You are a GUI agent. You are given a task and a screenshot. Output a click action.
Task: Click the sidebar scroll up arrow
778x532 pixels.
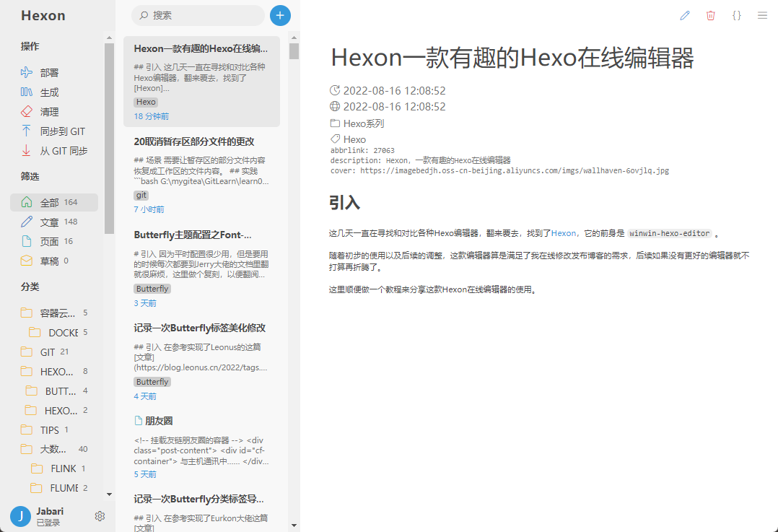click(x=109, y=38)
